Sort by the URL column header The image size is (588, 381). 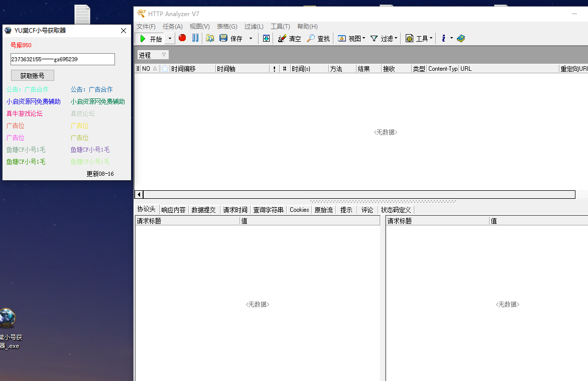tap(509, 69)
